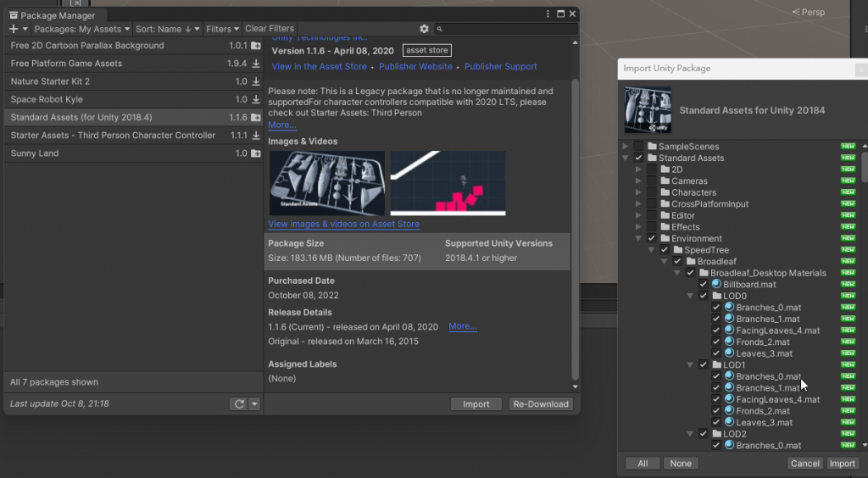The image size is (868, 478).
Task: Collapse the Standard Assets folder arrow
Action: click(626, 158)
